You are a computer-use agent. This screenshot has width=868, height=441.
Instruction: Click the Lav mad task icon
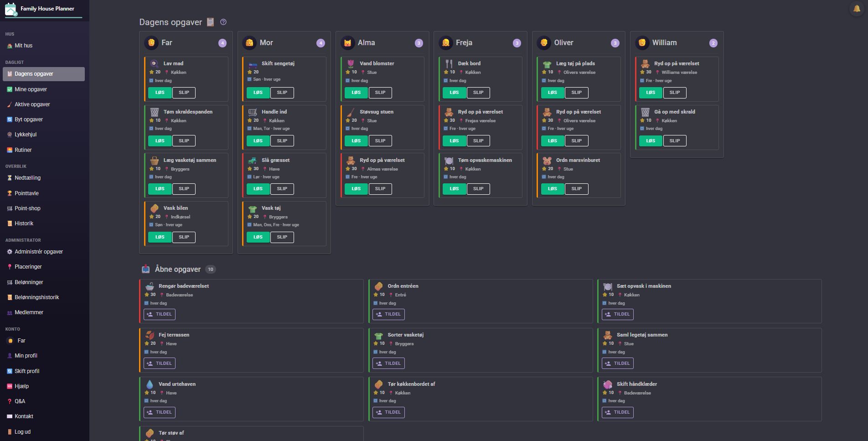tap(155, 64)
